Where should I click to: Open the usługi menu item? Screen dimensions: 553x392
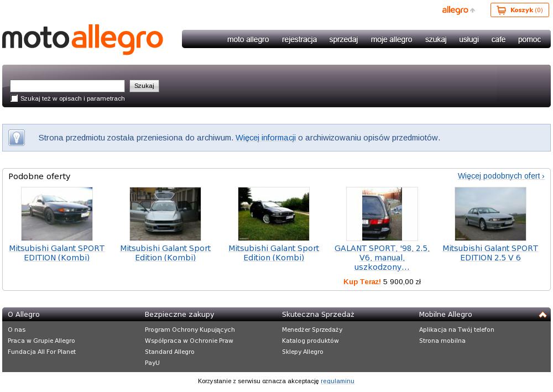pos(469,39)
